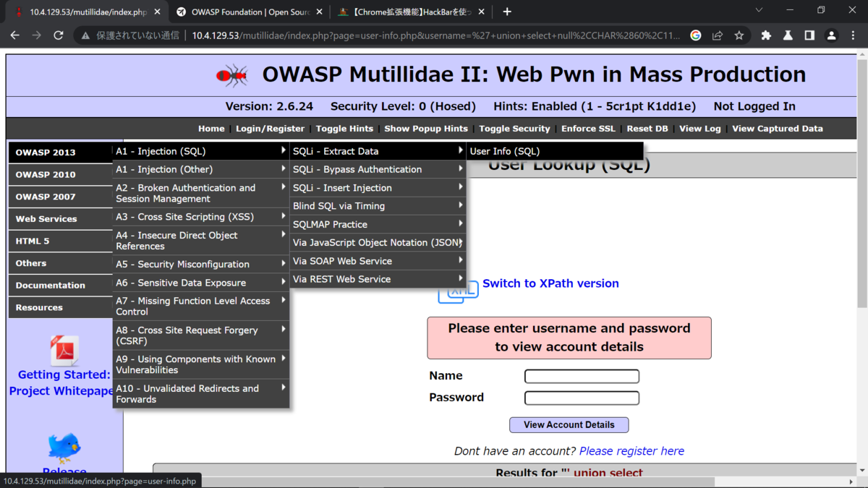This screenshot has width=868, height=488.
Task: Toggle the browser side panel icon
Action: (809, 35)
